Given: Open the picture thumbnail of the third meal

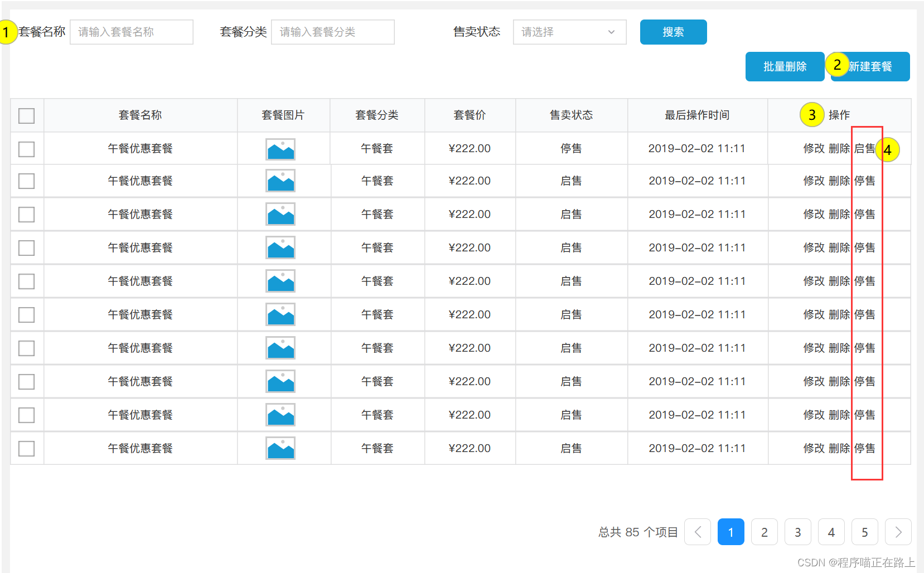Looking at the screenshot, I should (x=280, y=214).
